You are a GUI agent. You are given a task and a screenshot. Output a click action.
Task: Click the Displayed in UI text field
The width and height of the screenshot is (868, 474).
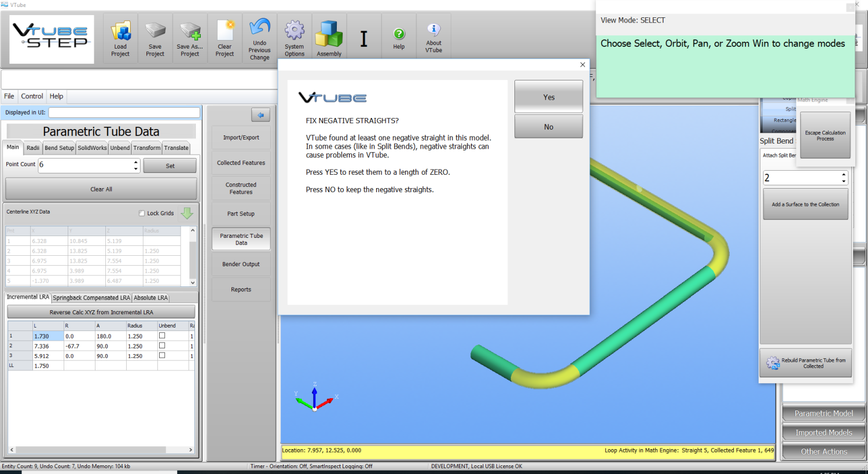click(124, 112)
